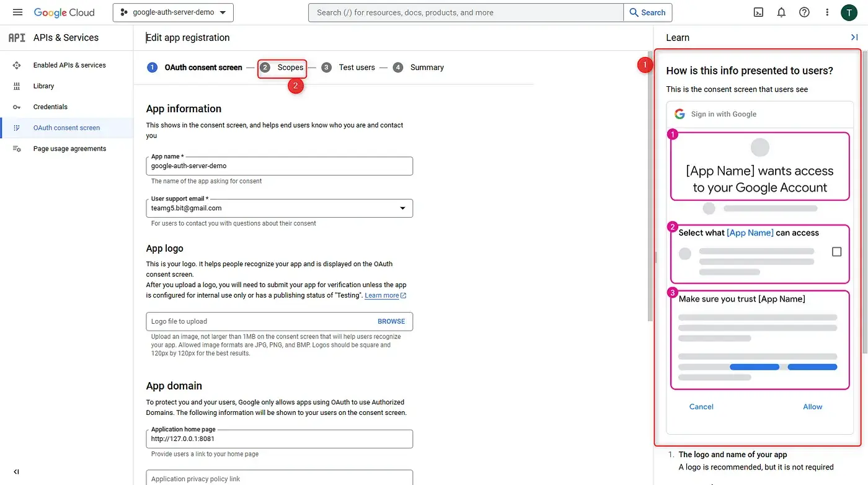The width and height of the screenshot is (868, 485).
Task: Click Allow in the consent preview
Action: pos(812,407)
